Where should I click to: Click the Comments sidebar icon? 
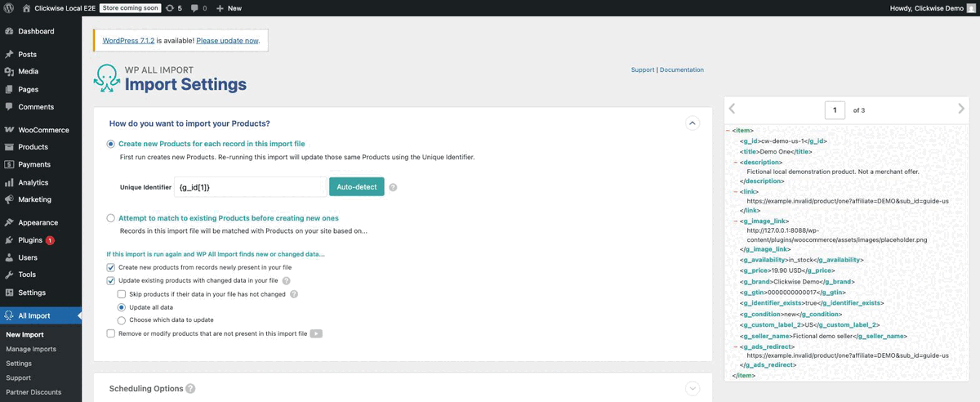[x=9, y=106]
